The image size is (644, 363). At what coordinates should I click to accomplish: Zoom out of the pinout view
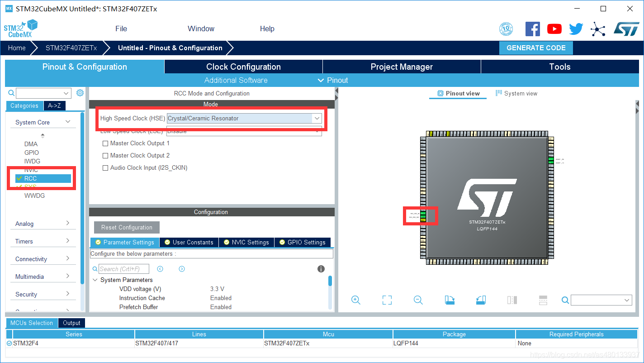click(x=418, y=300)
